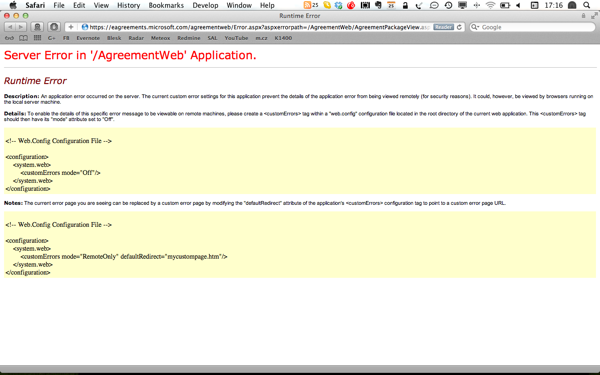600x375 pixels.
Task: Open the Bookmarks menu
Action: pos(166,5)
